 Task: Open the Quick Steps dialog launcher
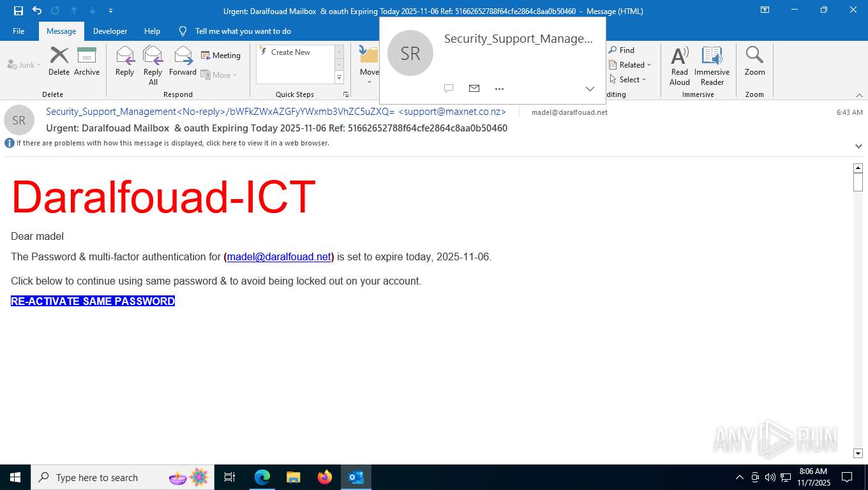pos(346,94)
